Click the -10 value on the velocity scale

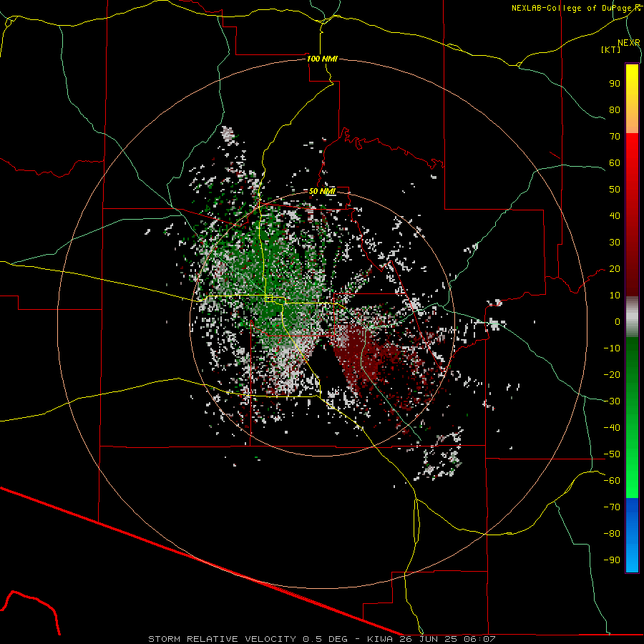click(612, 348)
